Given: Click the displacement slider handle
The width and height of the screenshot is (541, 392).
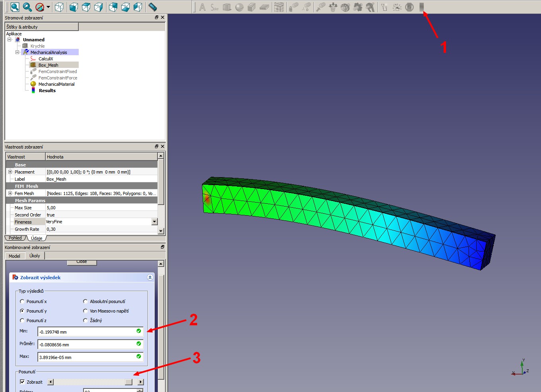Looking at the screenshot, I should point(128,382).
